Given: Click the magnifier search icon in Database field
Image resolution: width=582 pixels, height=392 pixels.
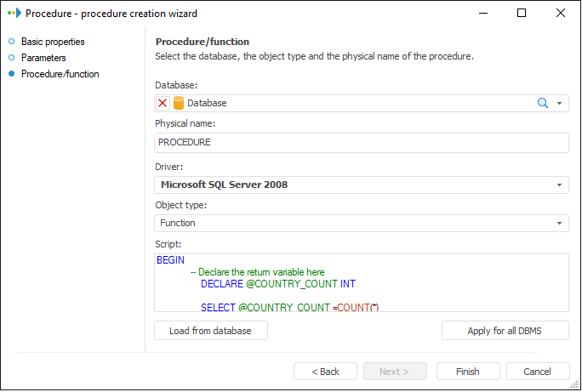Looking at the screenshot, I should tap(542, 103).
